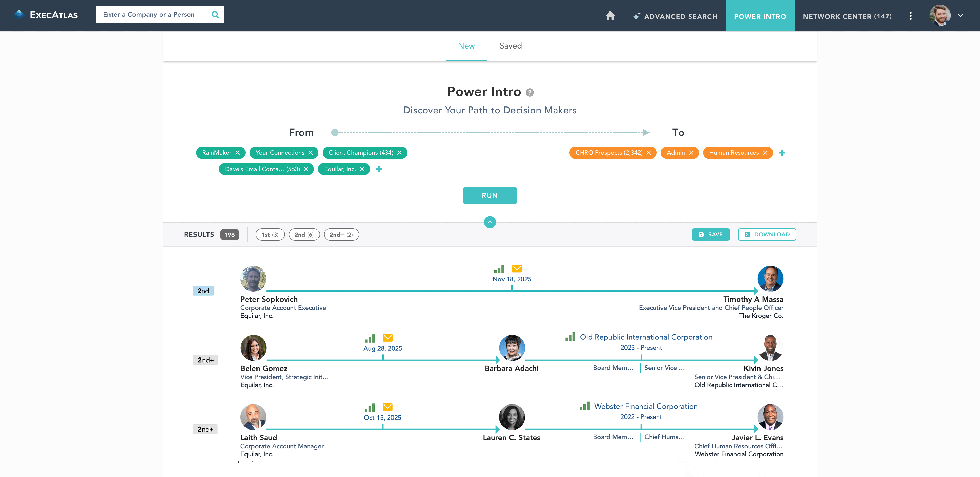The image size is (980, 477).
Task: Click the email envelope icon above Nov 18, 2025
Action: point(517,269)
